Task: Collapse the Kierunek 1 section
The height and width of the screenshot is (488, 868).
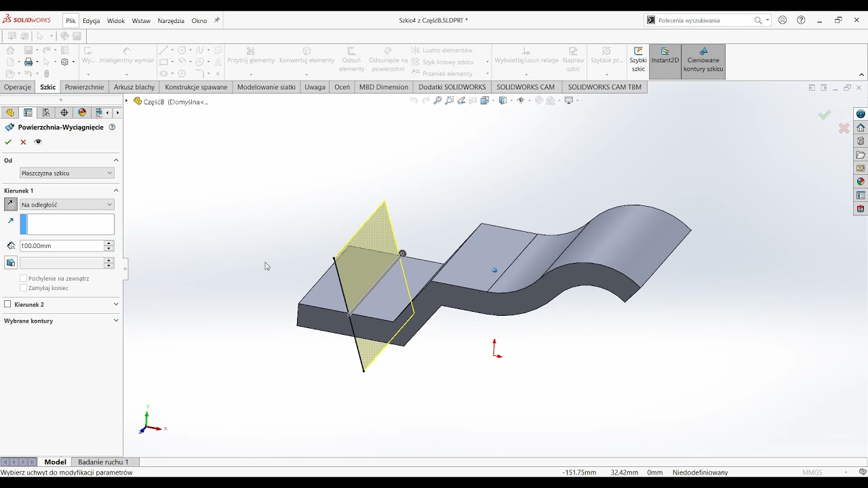Action: coord(116,190)
